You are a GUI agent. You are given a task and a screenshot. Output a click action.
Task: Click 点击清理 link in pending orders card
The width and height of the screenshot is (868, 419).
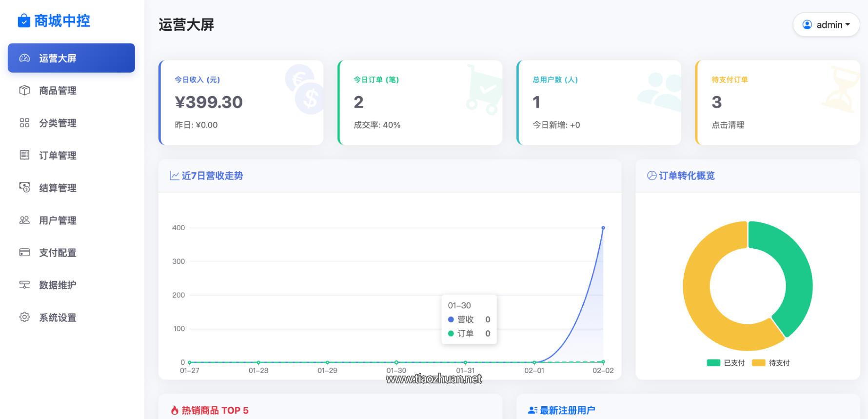[x=728, y=125]
